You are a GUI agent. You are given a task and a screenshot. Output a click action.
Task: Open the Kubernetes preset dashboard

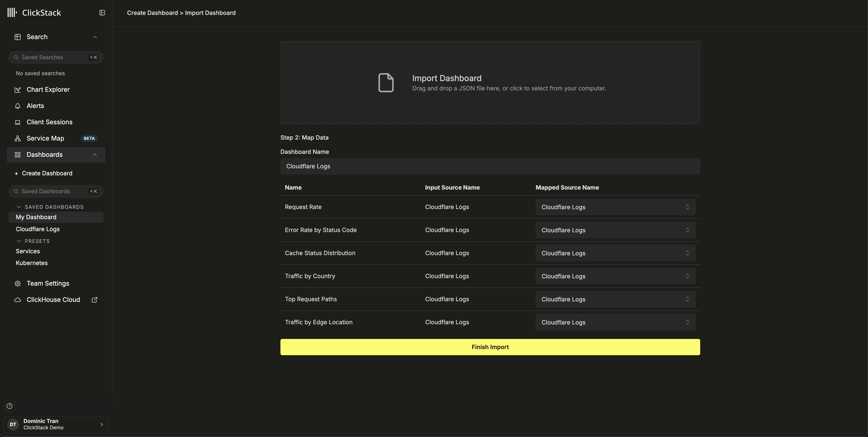(32, 263)
